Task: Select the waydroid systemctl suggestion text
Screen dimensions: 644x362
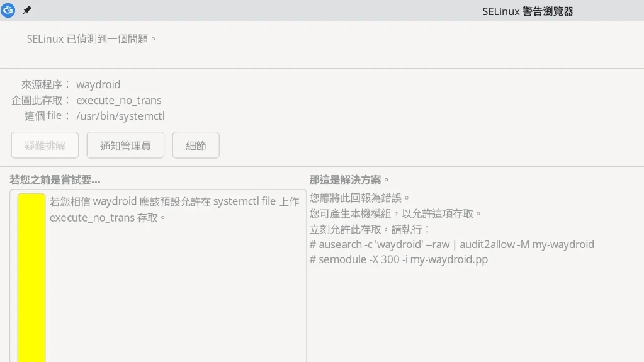Action: 174,210
